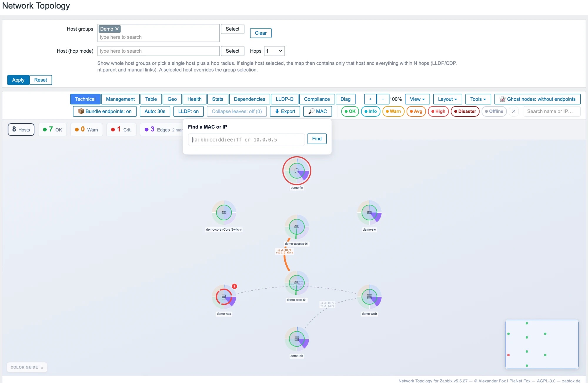Toggle the Offline filter pill

pyautogui.click(x=494, y=111)
